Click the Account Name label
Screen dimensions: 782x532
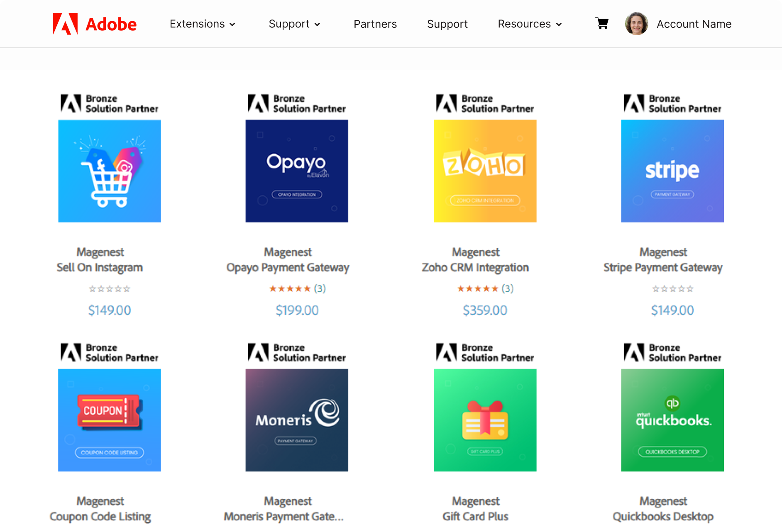694,24
